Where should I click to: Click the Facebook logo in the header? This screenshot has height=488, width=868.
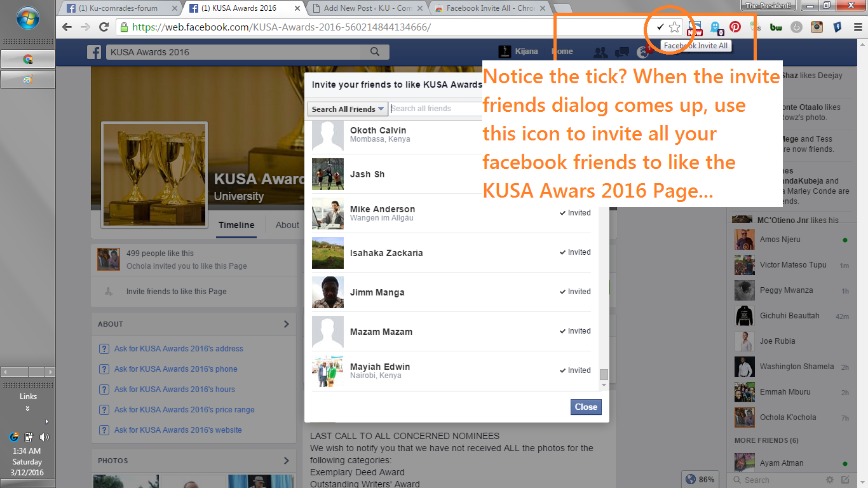click(x=95, y=52)
